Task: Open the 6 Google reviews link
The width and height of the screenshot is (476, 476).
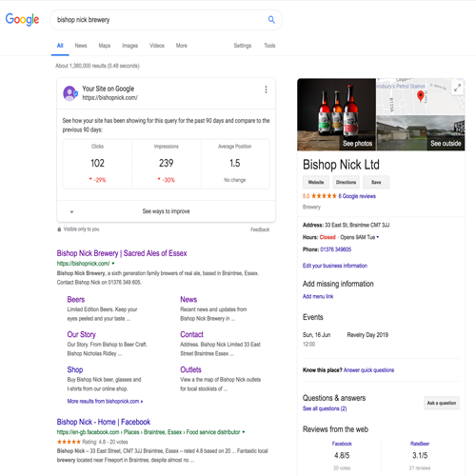Action: tap(357, 196)
